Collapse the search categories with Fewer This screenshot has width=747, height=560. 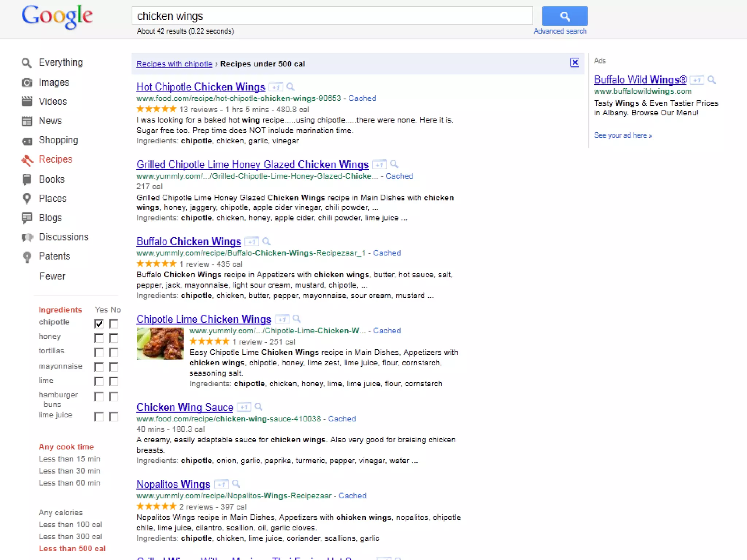tap(52, 276)
